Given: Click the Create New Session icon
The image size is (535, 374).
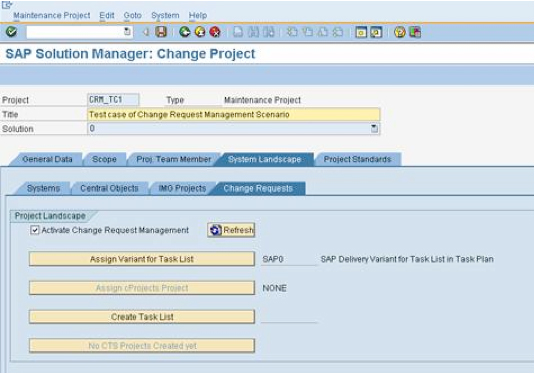Looking at the screenshot, I should 361,32.
